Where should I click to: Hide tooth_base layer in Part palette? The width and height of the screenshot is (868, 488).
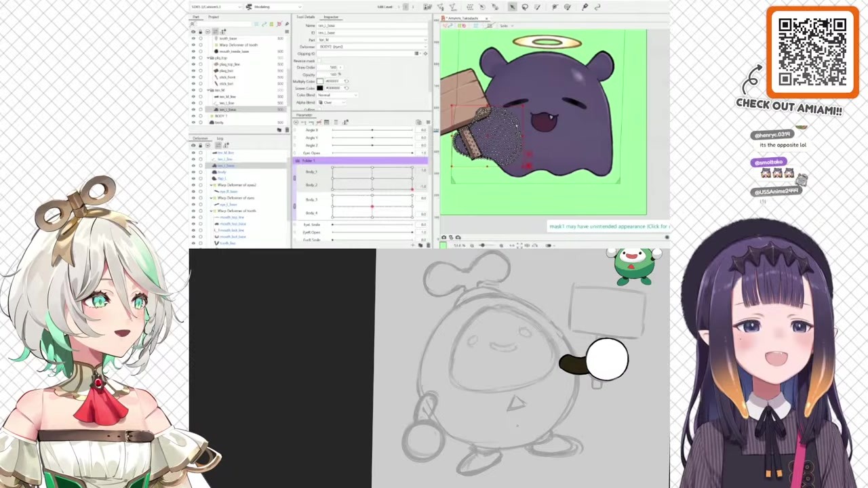coord(193,39)
